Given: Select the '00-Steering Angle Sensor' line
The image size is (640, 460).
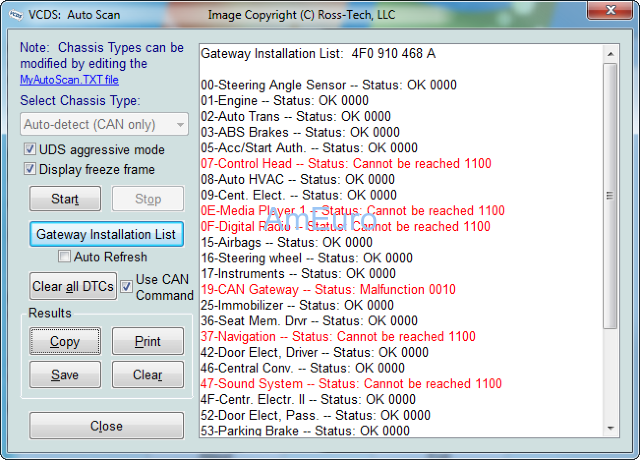Looking at the screenshot, I should pos(329,85).
